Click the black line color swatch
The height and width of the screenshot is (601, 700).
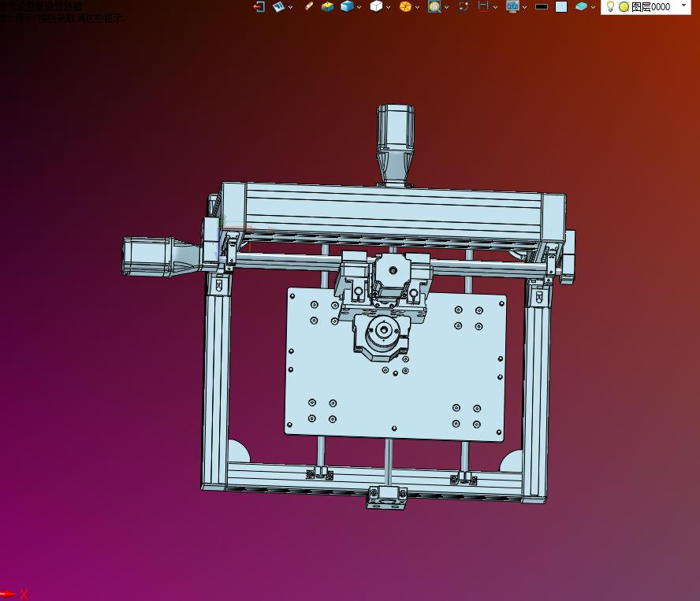pos(542,6)
